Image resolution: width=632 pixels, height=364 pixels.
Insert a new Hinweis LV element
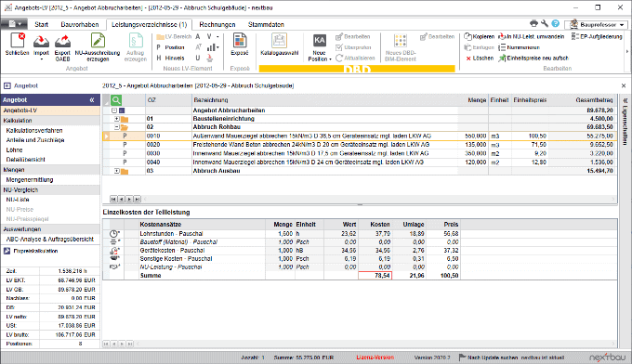pos(170,58)
